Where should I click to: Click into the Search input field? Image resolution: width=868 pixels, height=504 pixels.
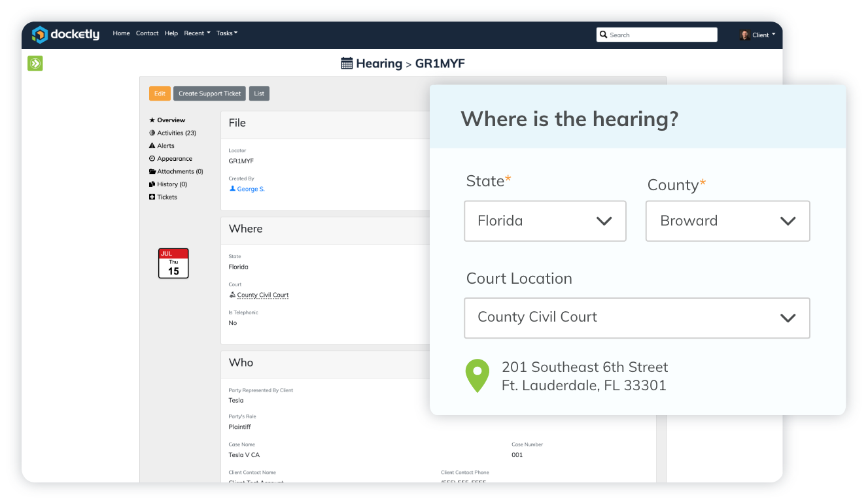tap(661, 35)
